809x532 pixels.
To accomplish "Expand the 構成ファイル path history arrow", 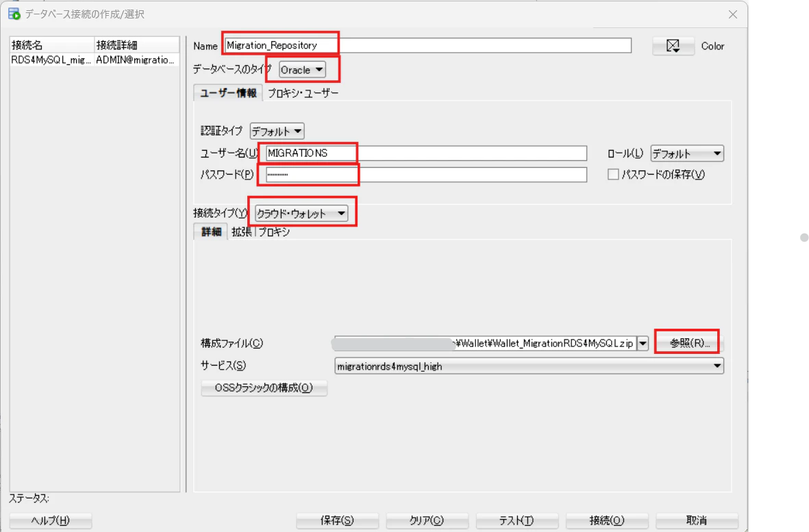I will 643,343.
